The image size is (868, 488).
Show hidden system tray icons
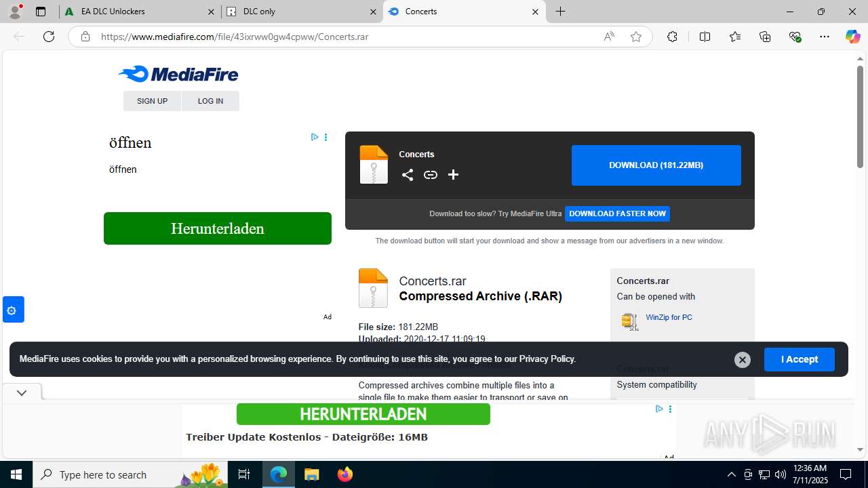pos(731,474)
